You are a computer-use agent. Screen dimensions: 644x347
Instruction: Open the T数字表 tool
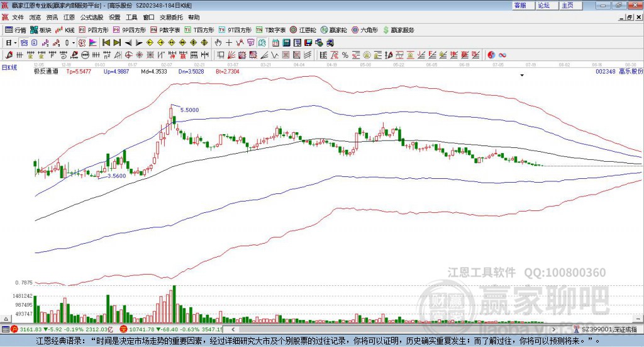click(x=270, y=30)
